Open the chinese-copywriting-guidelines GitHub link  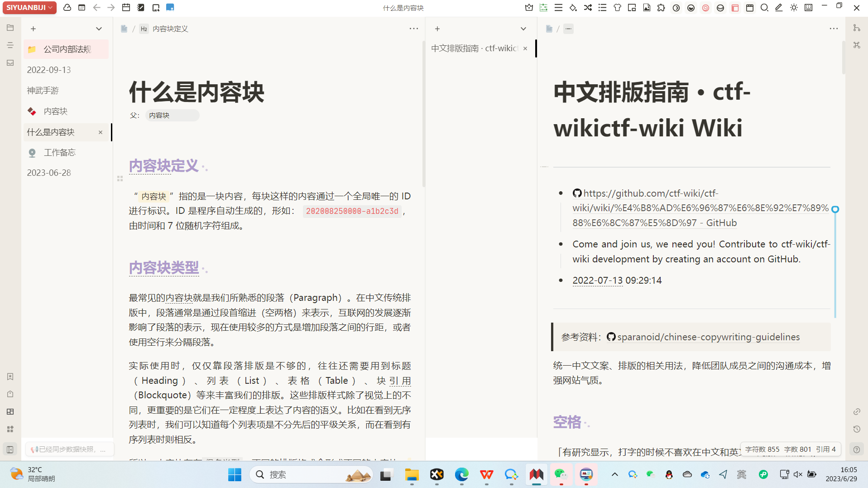pyautogui.click(x=708, y=337)
